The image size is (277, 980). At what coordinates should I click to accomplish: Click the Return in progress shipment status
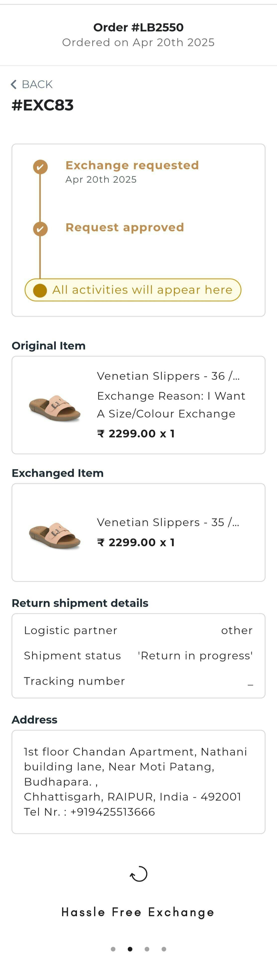(x=195, y=656)
